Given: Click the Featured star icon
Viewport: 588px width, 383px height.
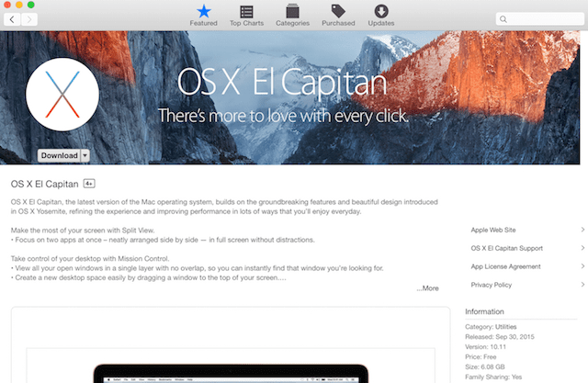Looking at the screenshot, I should (x=203, y=11).
